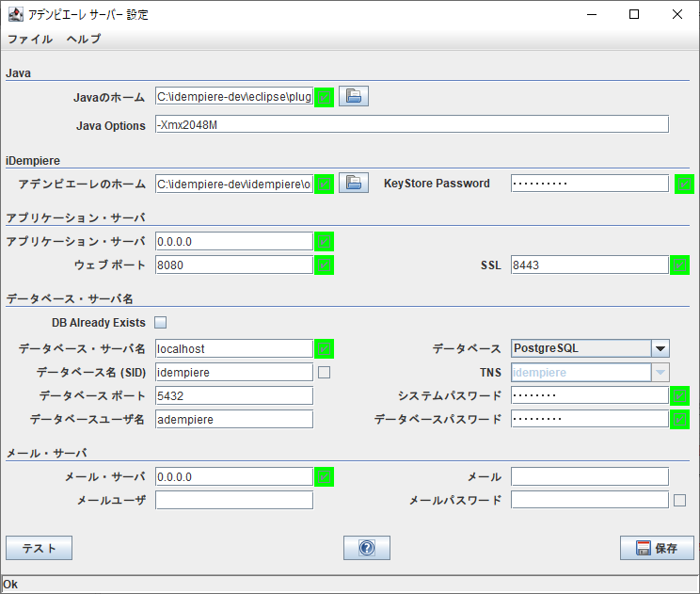Click the ウェブ ポート 8080 field

click(234, 265)
